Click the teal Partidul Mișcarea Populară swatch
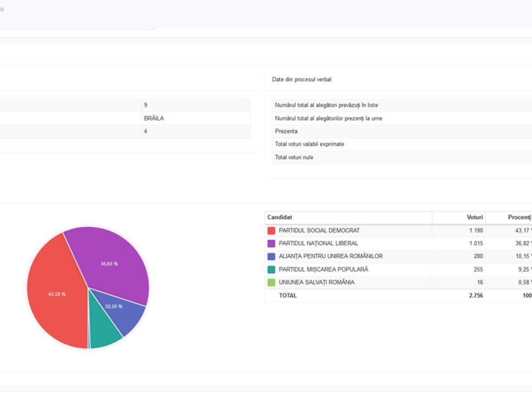532x399 pixels. [x=271, y=270]
